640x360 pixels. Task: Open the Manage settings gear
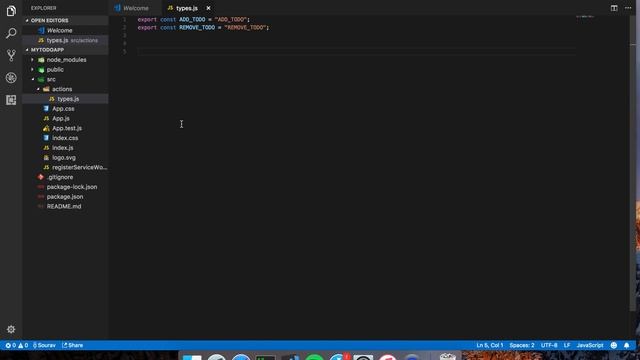(11, 329)
